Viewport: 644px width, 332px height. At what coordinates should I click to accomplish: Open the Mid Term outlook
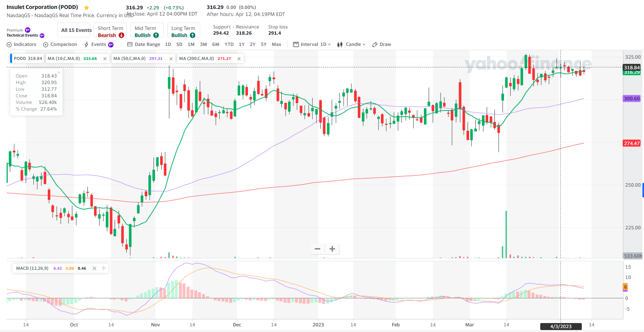147,30
